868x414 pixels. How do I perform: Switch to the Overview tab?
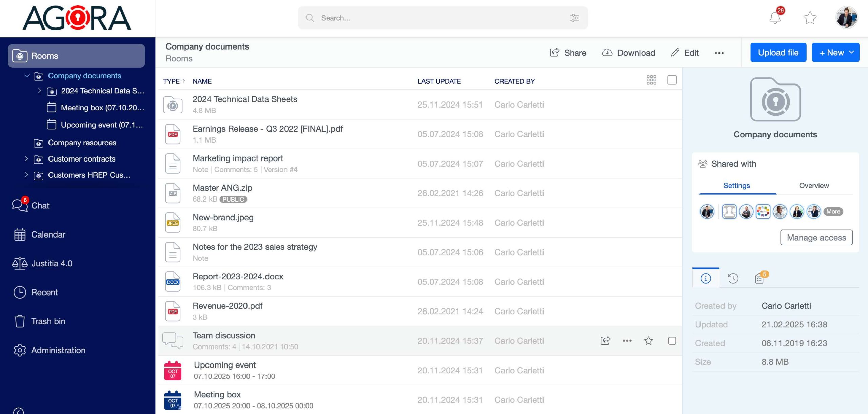(x=814, y=185)
